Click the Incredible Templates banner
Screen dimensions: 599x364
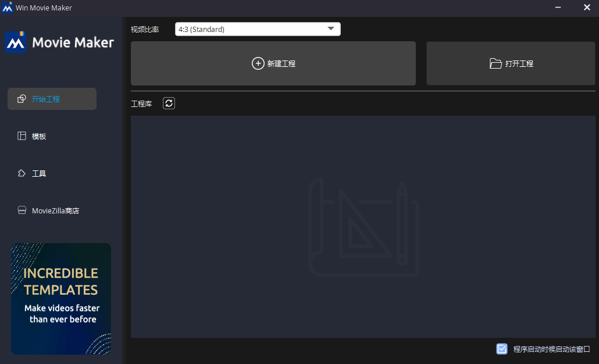point(61,299)
